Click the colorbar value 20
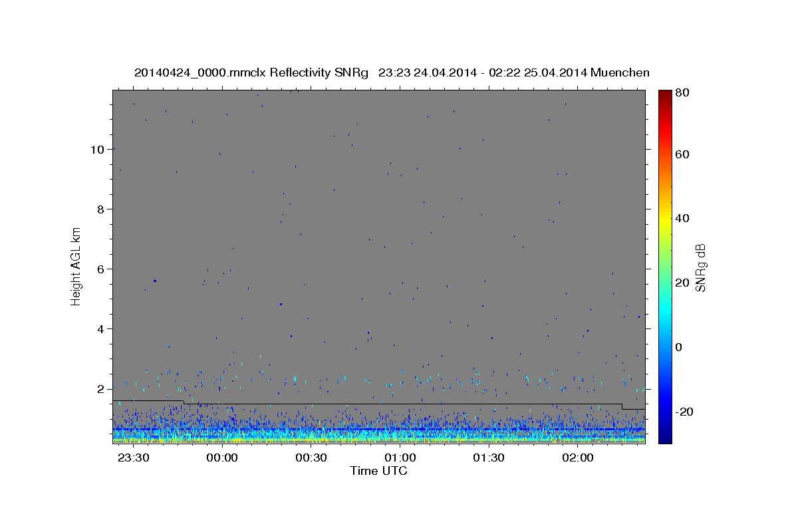Screen dimensions: 798x532 (x=682, y=283)
